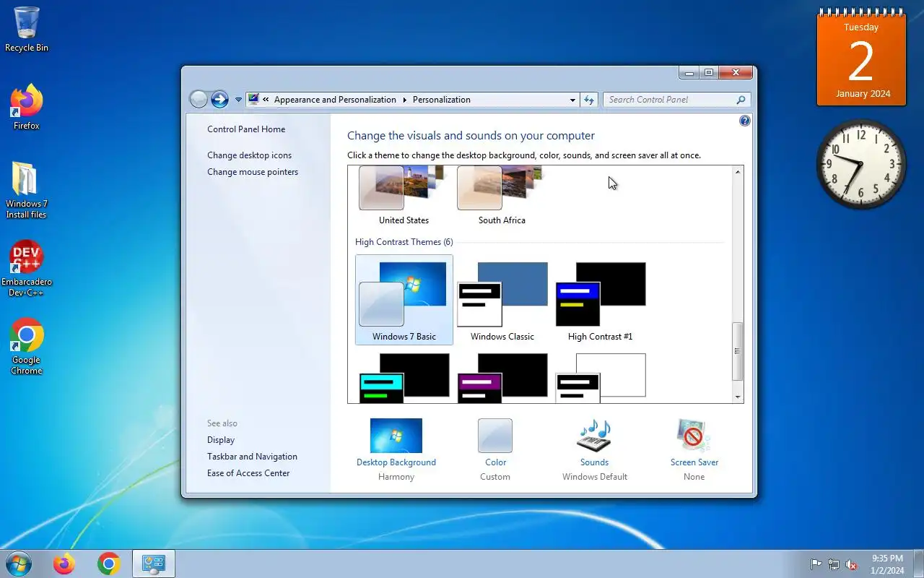Click the Personalization breadcrumb segment
The image size is (924, 578).
(441, 100)
